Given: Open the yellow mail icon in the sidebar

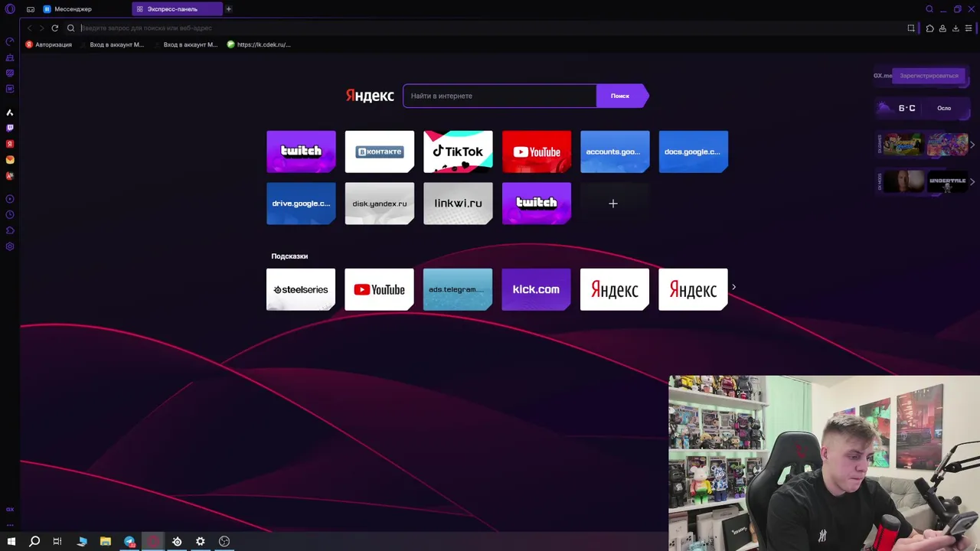Looking at the screenshot, I should 10,160.
